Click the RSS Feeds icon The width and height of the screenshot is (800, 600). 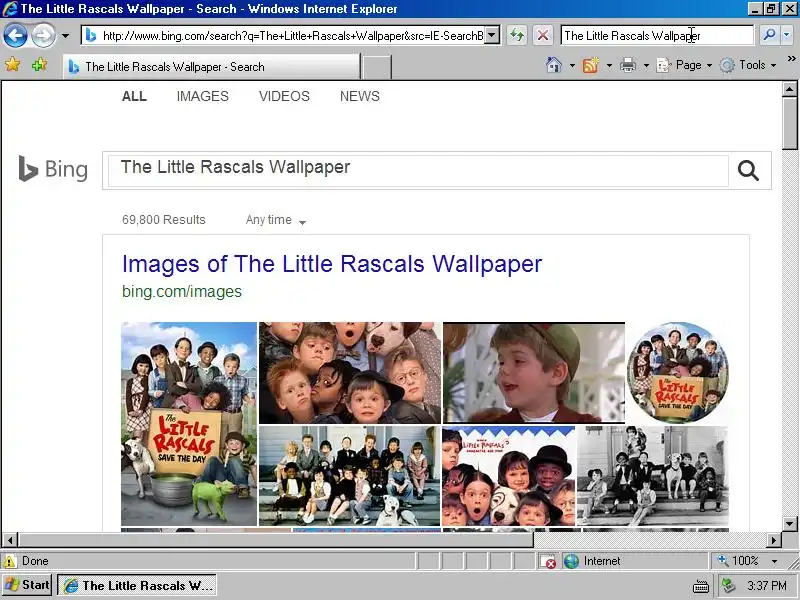point(590,65)
